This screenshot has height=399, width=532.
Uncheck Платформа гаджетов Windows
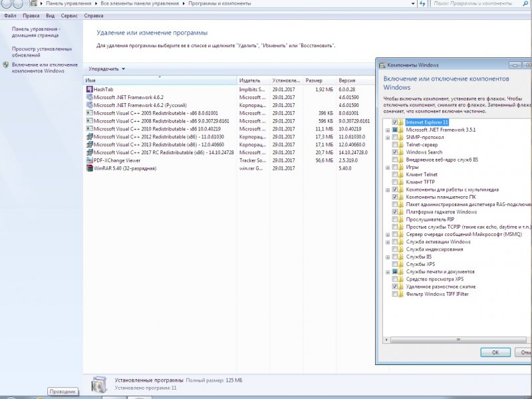coord(395,211)
